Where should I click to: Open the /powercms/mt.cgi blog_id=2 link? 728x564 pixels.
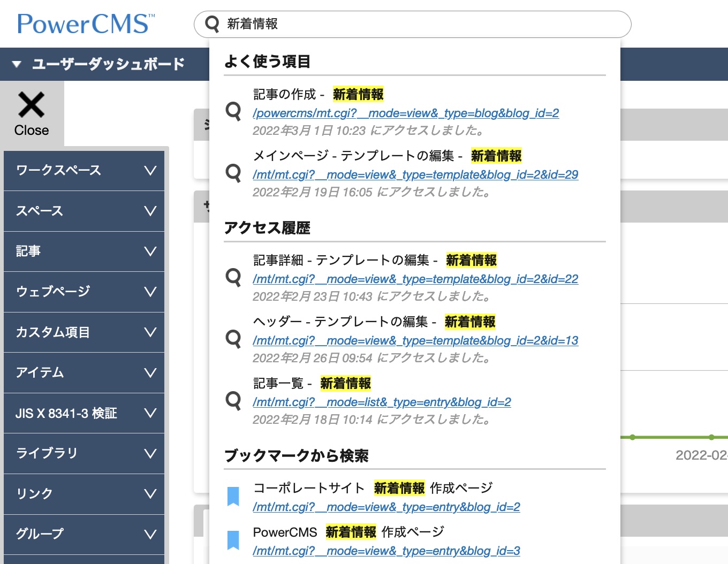click(x=406, y=113)
